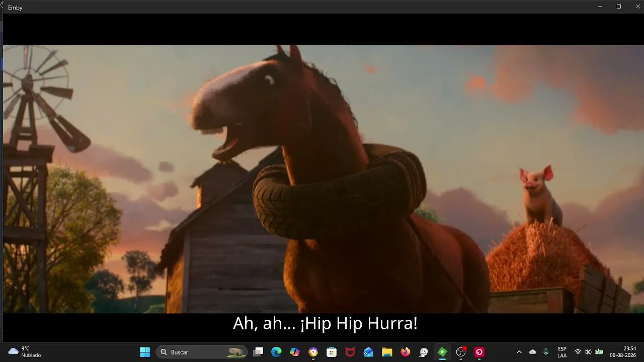Open Microsoft Store from the taskbar
This screenshot has height=362, width=644.
[x=332, y=352]
